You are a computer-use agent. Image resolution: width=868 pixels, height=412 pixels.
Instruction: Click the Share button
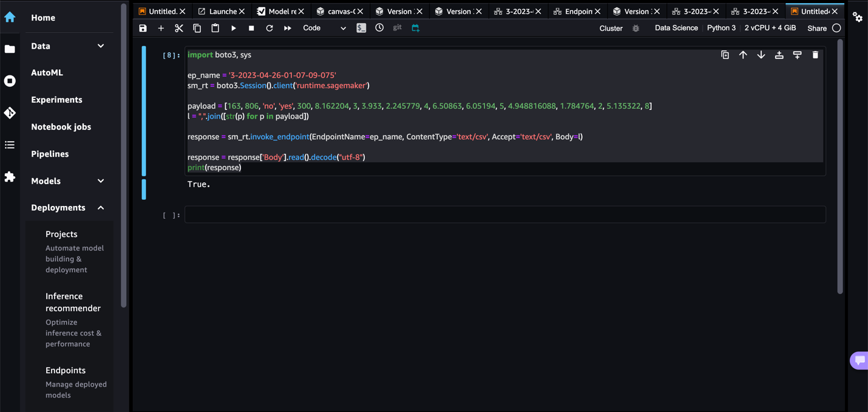(817, 28)
